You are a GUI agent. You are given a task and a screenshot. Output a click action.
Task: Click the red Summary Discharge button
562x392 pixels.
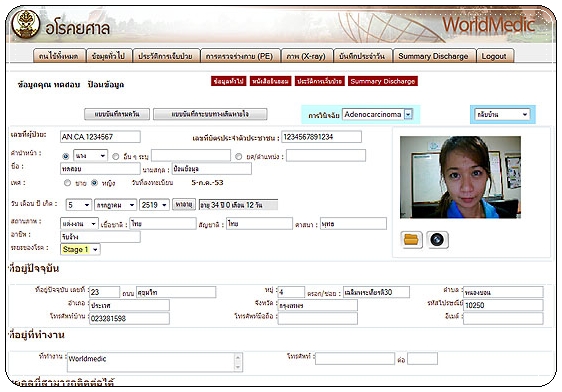pos(383,81)
